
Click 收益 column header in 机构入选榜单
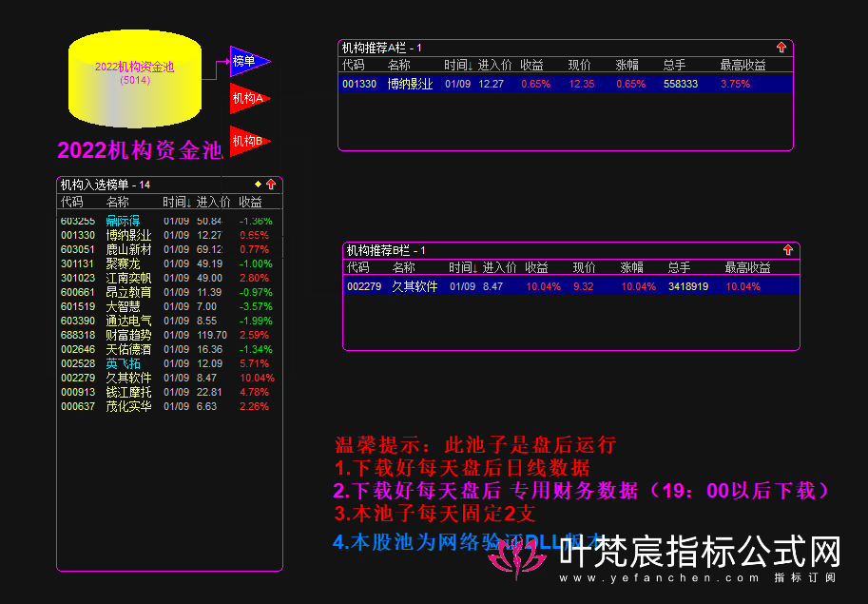(250, 202)
